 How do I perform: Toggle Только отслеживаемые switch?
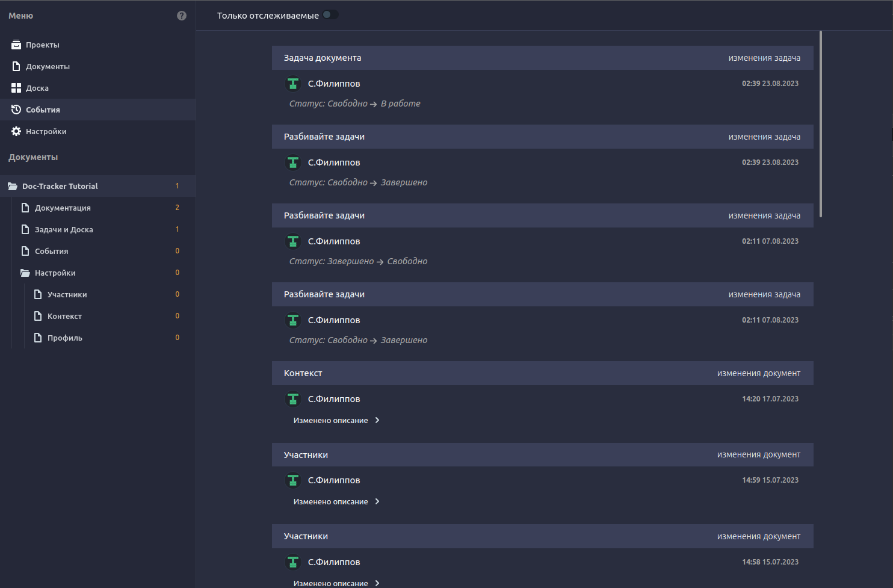point(330,15)
